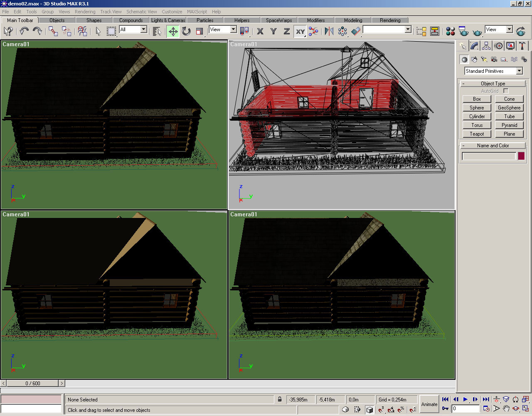Screen dimensions: 532x416
Task: Click the Undo arrow icon
Action: [24, 31]
